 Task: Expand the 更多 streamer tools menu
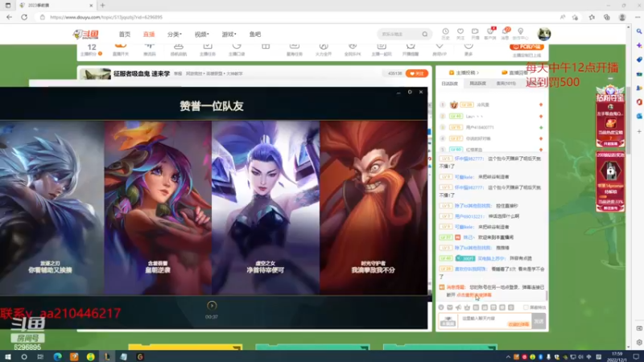469,49
